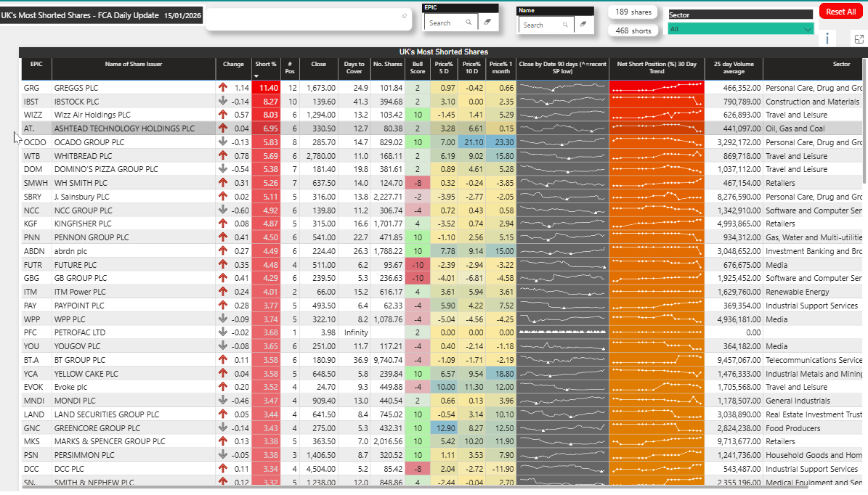
Task: Click the 90-day close sparkline for GREGGS PLC
Action: tap(562, 87)
